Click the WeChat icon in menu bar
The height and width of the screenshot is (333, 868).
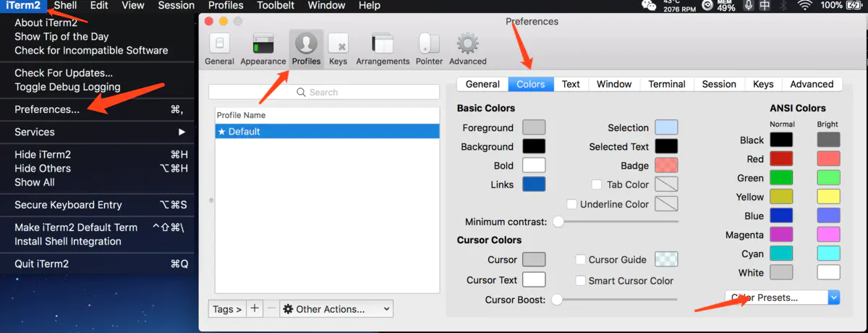[x=649, y=6]
